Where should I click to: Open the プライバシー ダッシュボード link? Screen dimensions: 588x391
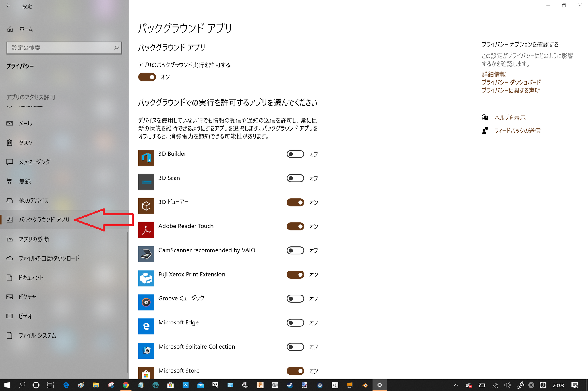(x=511, y=82)
